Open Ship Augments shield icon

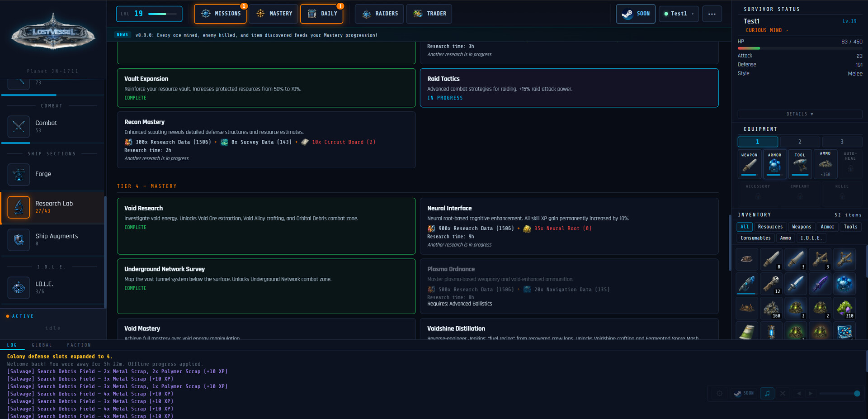(19, 239)
